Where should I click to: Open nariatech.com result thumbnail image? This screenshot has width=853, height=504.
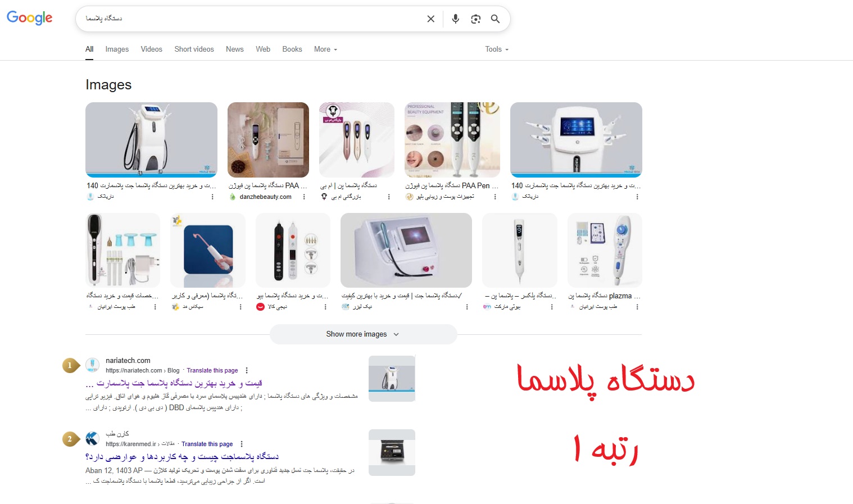(x=392, y=379)
